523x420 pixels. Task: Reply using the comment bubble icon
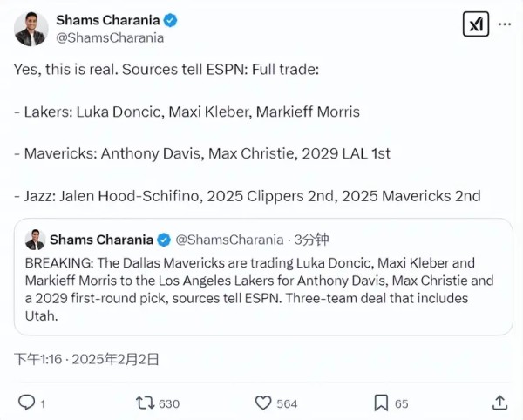click(x=27, y=403)
